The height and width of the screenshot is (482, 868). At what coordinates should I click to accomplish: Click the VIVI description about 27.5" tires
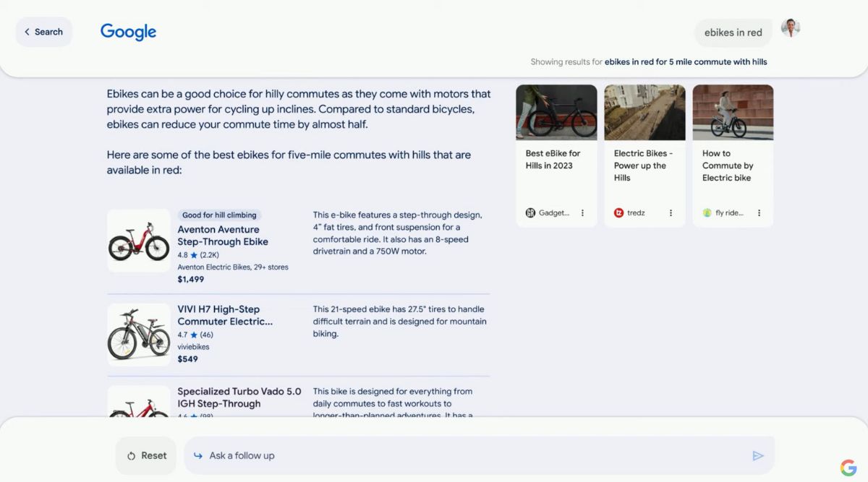400,322
